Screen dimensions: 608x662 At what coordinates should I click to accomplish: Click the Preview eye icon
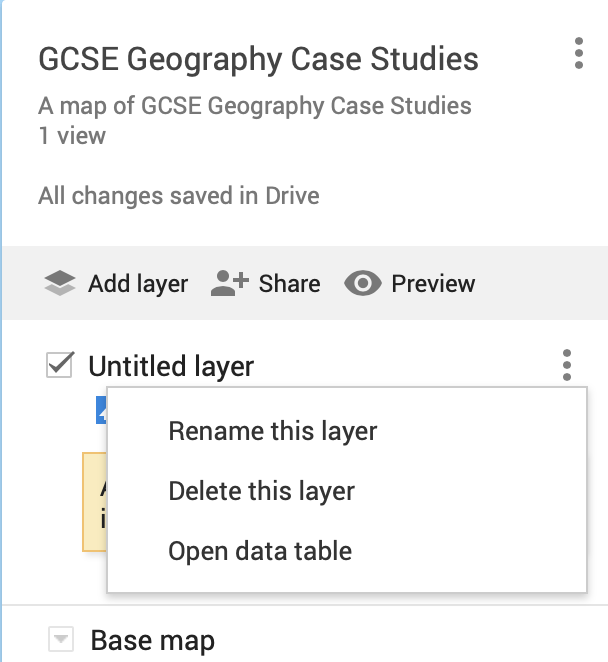click(x=362, y=284)
